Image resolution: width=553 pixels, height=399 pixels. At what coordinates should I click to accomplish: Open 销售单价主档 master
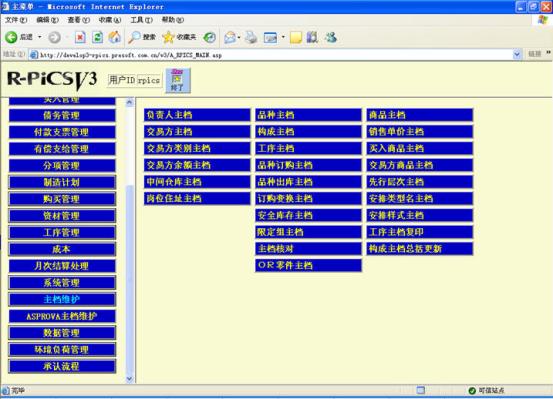coord(420,132)
